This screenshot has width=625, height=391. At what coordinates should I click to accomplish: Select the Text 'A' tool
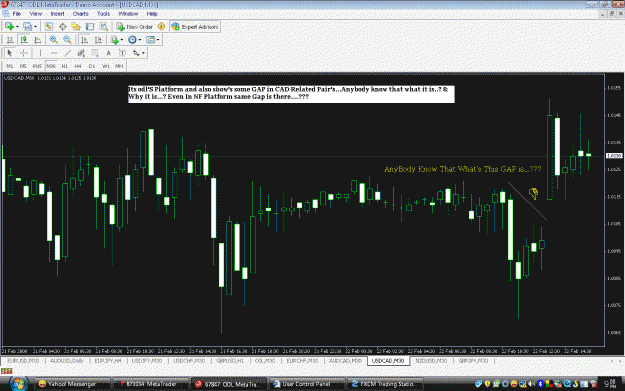coord(108,53)
